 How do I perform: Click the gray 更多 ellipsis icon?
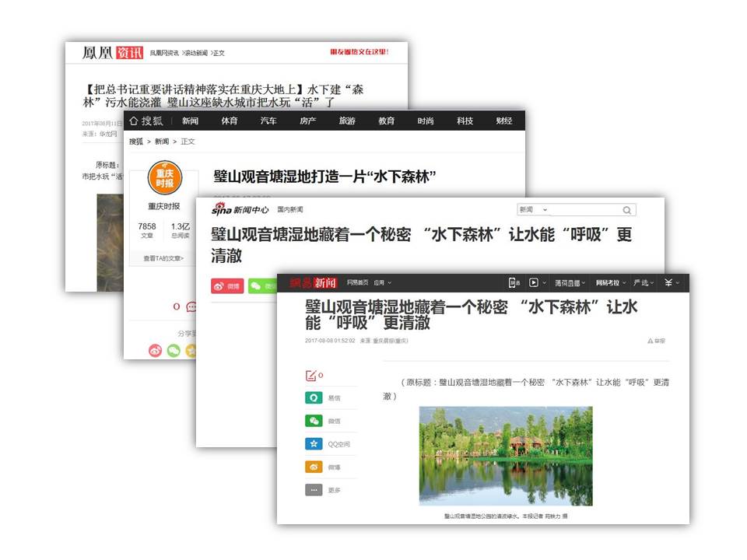coord(314,490)
